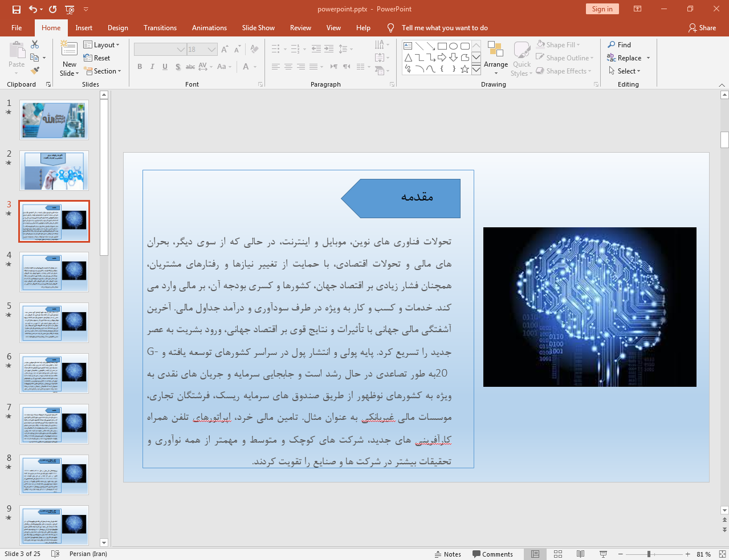
Task: Click Reset in Slides group
Action: click(x=97, y=58)
